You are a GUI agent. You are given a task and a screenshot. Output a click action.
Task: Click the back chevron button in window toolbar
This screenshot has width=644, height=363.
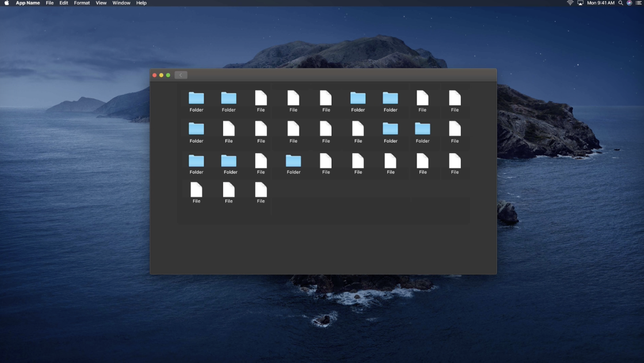[x=181, y=75]
